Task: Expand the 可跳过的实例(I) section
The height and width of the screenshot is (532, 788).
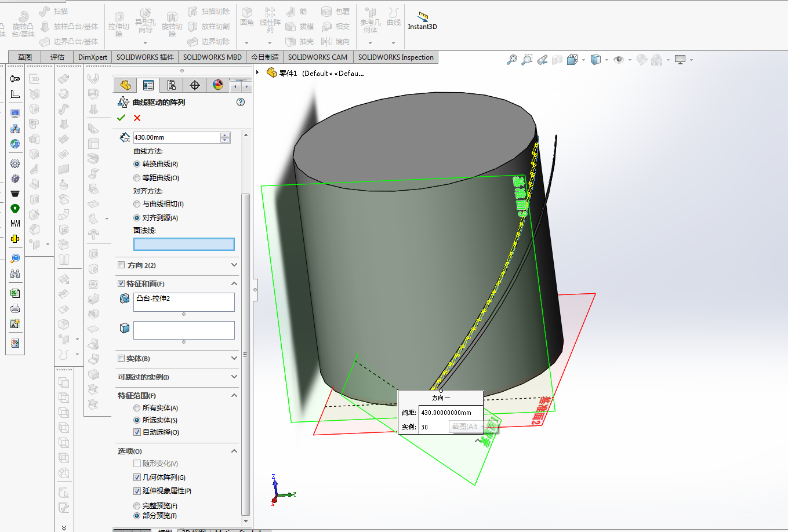Action: pyautogui.click(x=234, y=377)
